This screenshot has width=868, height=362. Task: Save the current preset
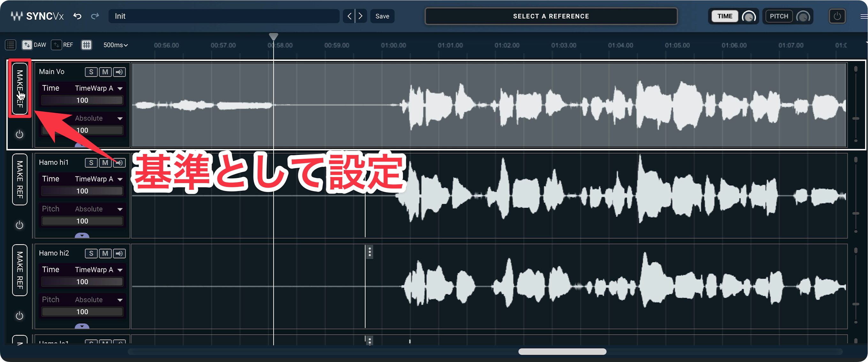(x=382, y=16)
